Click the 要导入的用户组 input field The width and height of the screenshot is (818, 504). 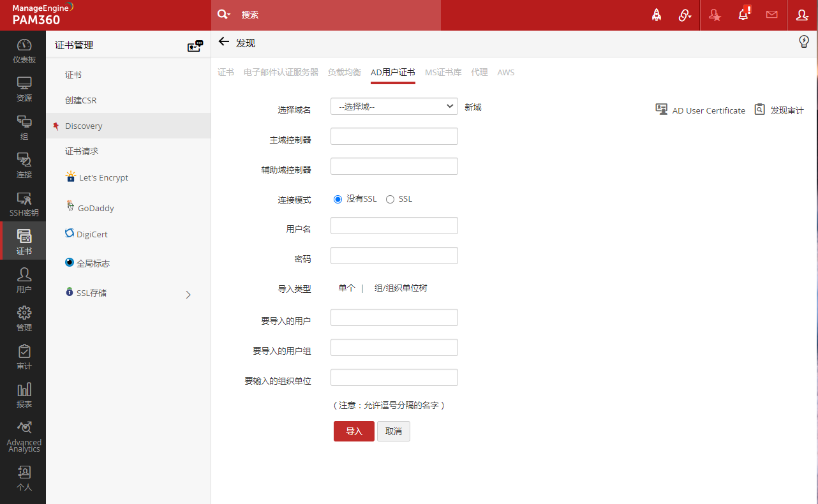(394, 348)
